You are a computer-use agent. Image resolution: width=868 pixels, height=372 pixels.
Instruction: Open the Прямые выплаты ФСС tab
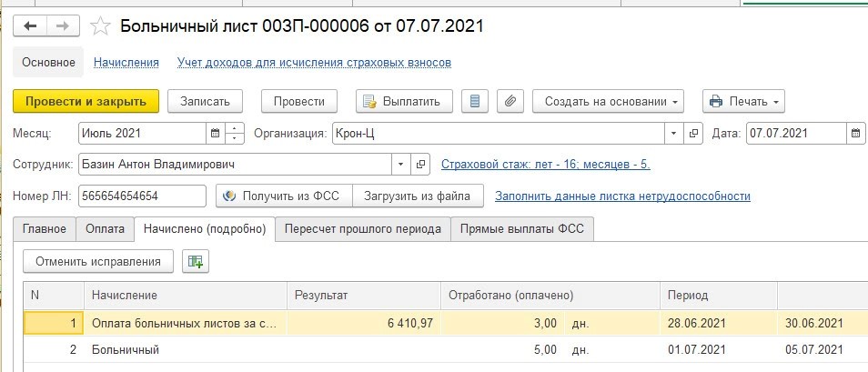[x=523, y=229]
